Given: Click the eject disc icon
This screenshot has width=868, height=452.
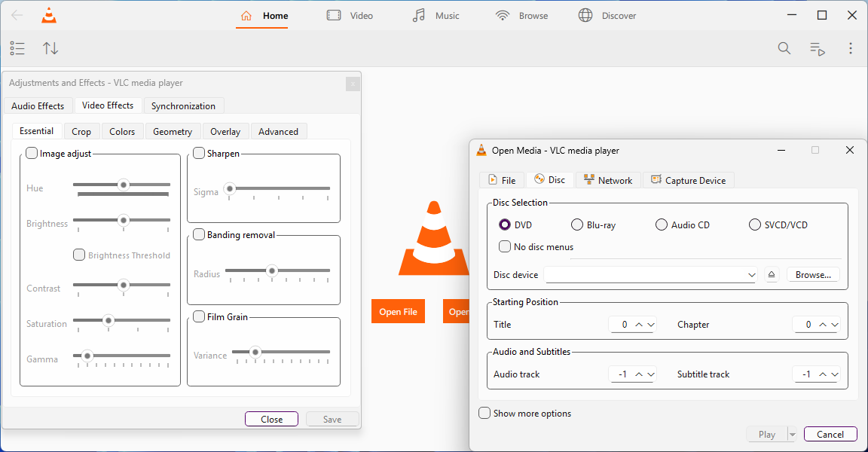Looking at the screenshot, I should click(x=772, y=275).
